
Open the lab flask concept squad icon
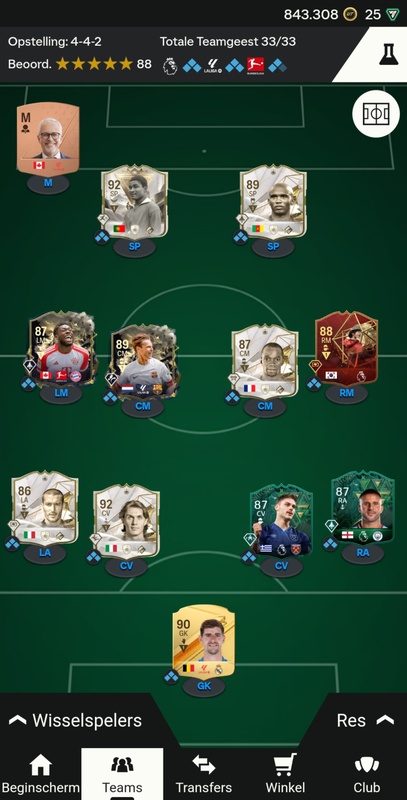[x=389, y=54]
